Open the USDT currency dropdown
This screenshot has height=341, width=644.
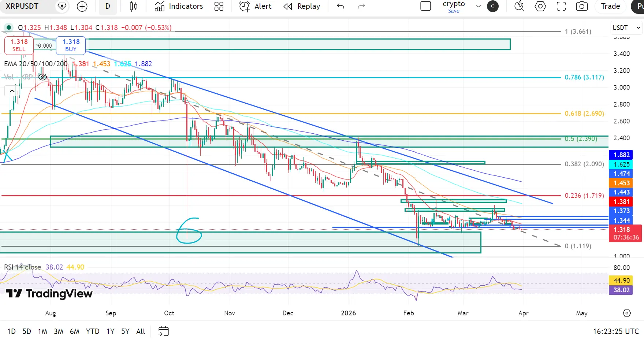pyautogui.click(x=626, y=28)
